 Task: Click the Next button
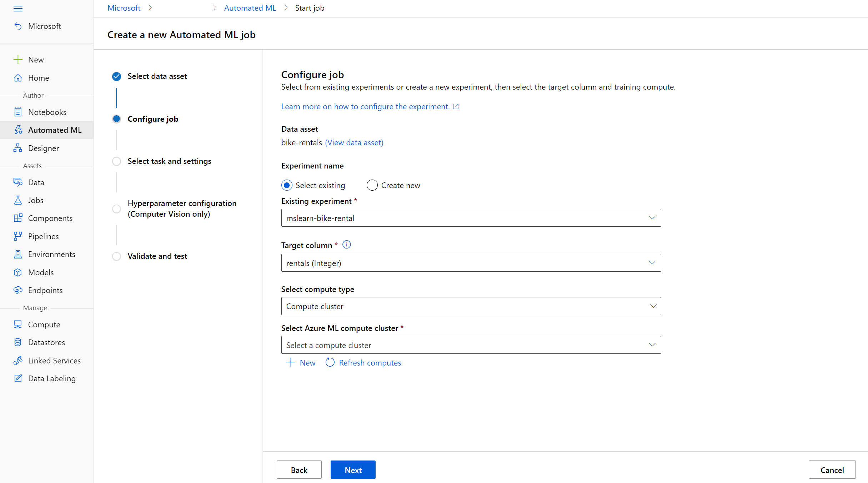pos(353,470)
